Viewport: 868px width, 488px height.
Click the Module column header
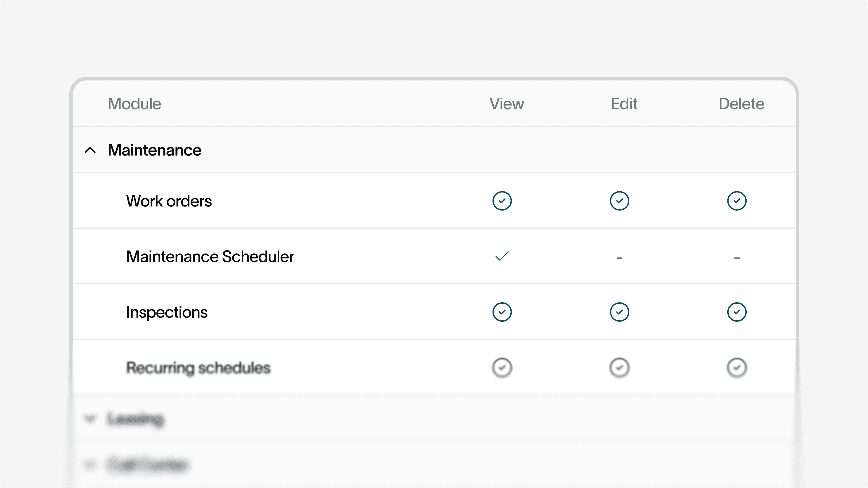(134, 104)
